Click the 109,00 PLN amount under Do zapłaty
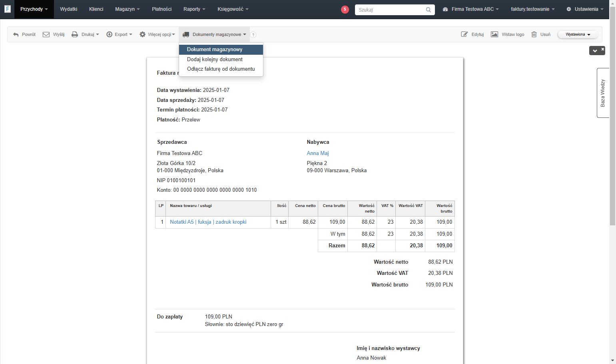This screenshot has height=364, width=616. 219,317
